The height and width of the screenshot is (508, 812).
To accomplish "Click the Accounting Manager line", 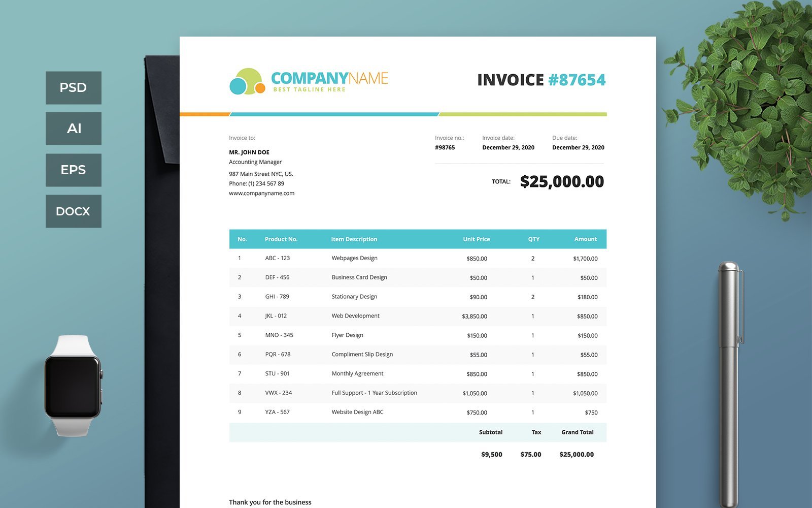I will point(255,162).
